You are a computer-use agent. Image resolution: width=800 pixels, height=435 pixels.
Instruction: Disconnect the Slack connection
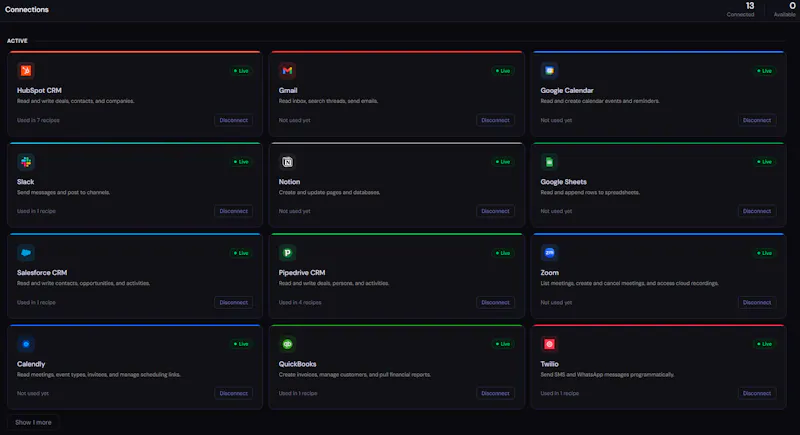coord(234,211)
